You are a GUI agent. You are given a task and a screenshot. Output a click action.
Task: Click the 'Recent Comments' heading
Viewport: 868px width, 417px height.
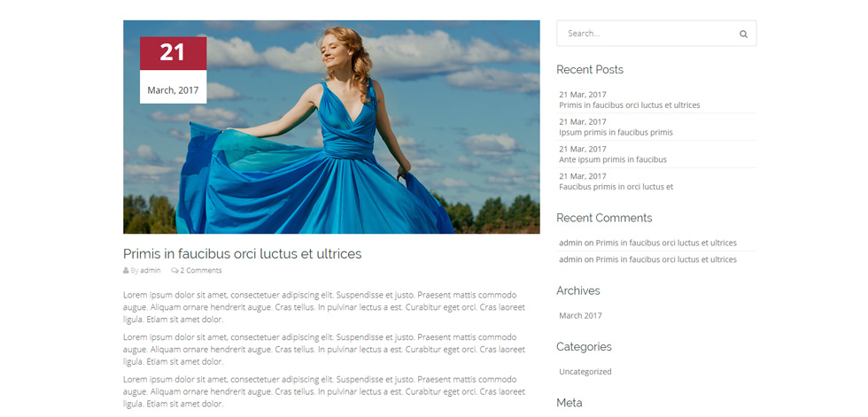(604, 218)
